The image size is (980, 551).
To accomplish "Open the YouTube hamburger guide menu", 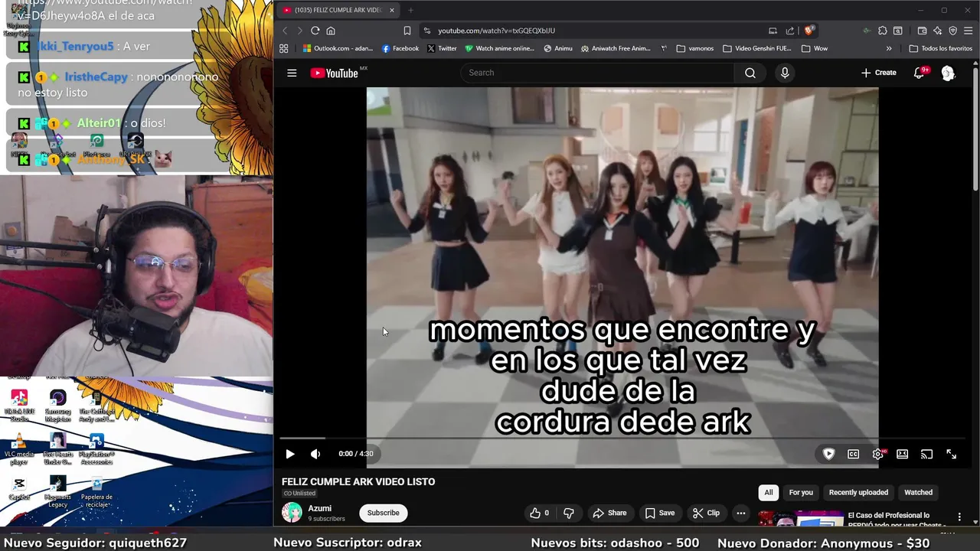I will [x=292, y=73].
